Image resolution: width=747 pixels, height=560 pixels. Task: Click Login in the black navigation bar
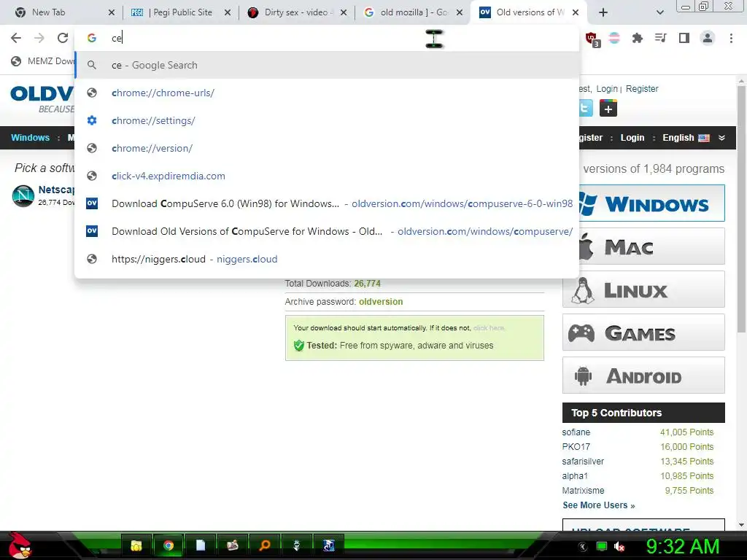(632, 138)
